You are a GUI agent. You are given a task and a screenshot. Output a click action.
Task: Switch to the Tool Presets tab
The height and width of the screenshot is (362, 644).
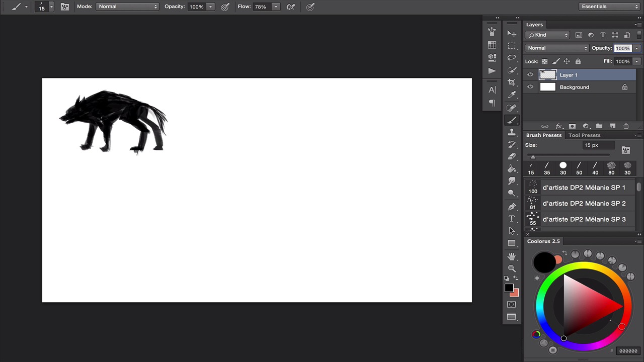pyautogui.click(x=584, y=135)
